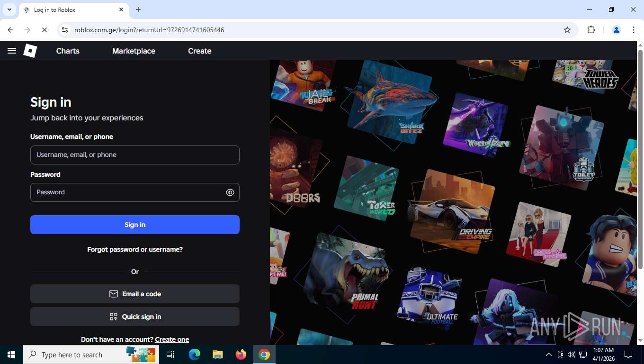Toggle password visibility eye icon
This screenshot has width=644, height=364.
230,192
